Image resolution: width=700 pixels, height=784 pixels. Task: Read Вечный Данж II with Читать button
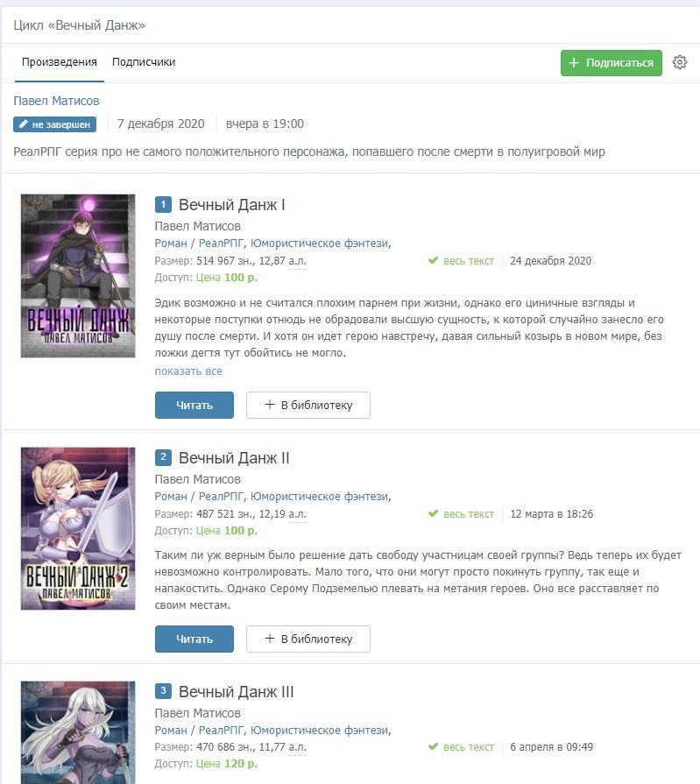click(x=194, y=639)
